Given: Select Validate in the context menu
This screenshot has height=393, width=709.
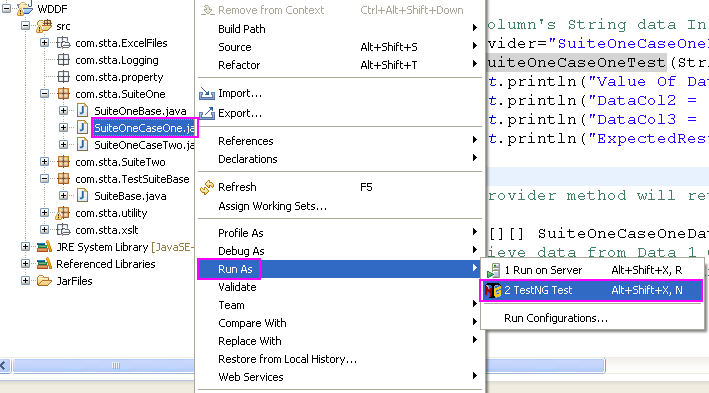Looking at the screenshot, I should click(340, 287).
